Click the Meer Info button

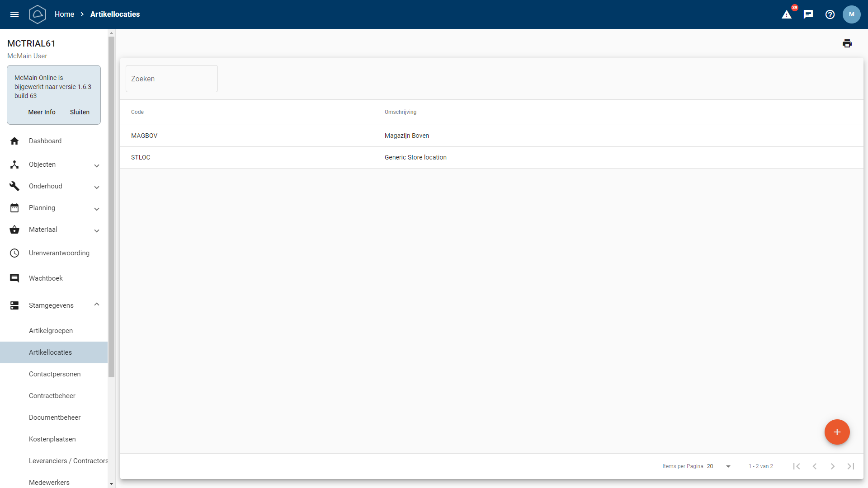coord(42,112)
